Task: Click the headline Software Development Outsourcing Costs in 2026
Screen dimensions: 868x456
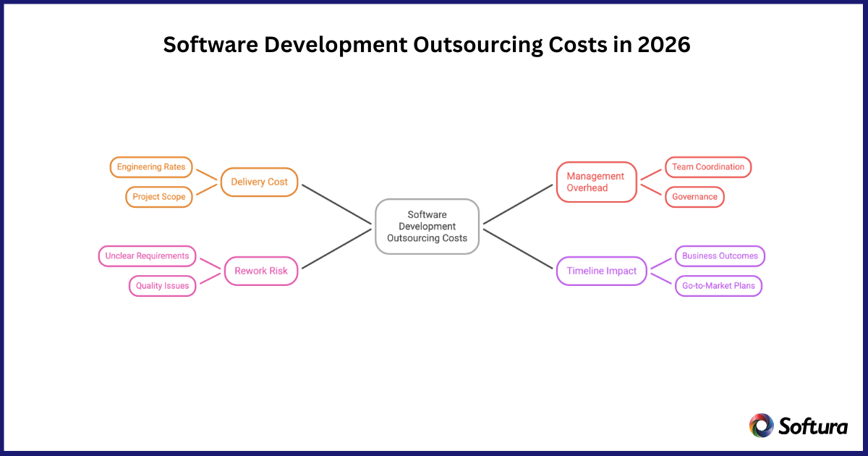Action: point(427,45)
